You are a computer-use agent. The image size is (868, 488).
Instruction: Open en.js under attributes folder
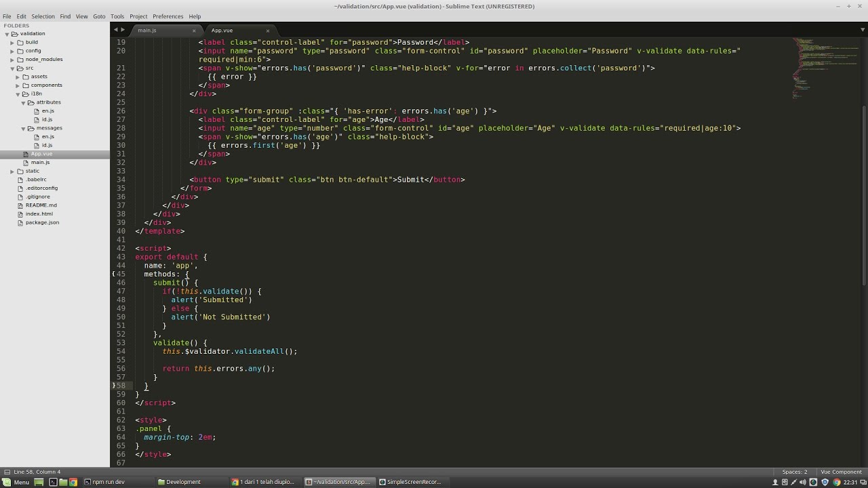pyautogui.click(x=47, y=110)
